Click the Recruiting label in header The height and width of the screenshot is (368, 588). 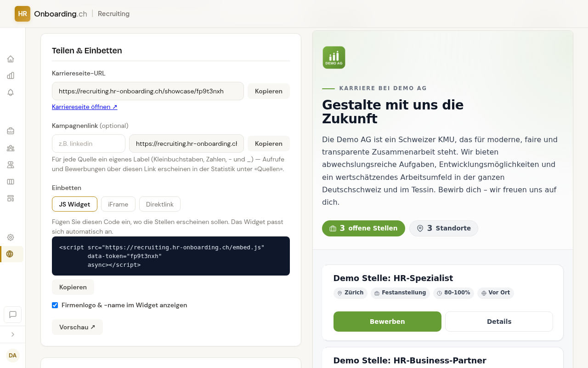click(x=113, y=14)
